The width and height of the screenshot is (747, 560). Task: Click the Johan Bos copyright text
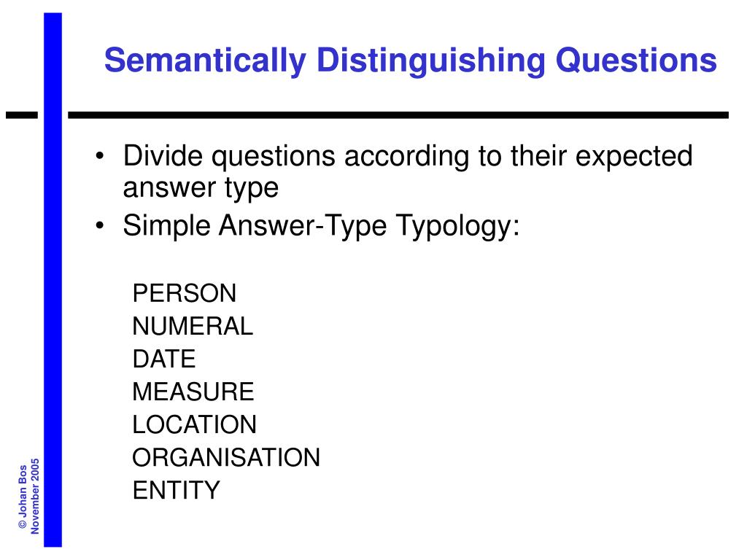pos(23,497)
